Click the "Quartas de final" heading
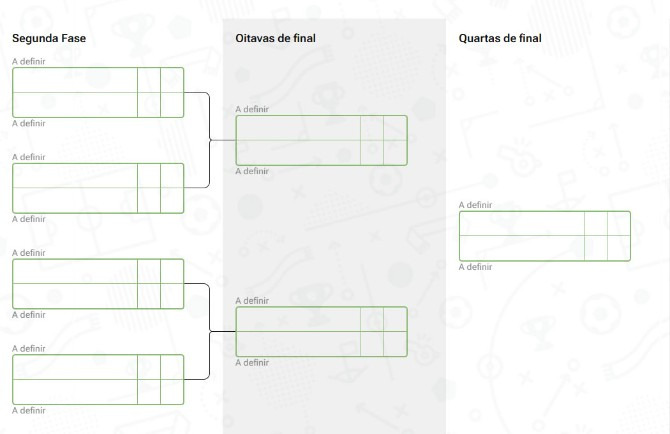The width and height of the screenshot is (670, 434). tap(500, 39)
